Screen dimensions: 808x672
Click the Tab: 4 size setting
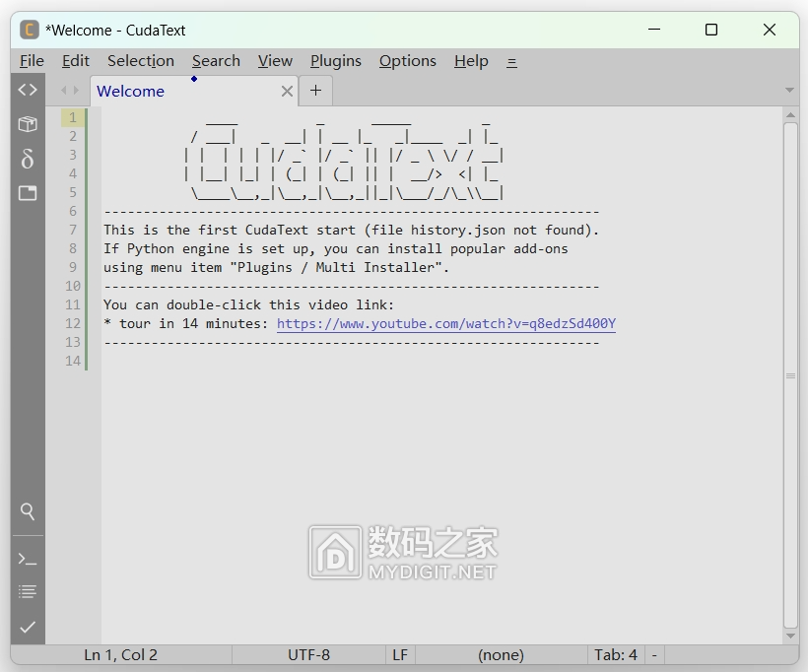615,654
